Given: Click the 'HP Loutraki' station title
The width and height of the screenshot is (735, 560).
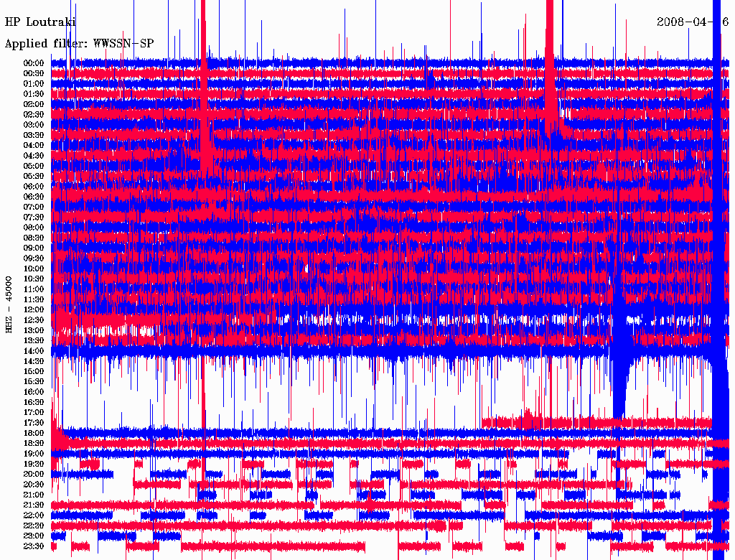Looking at the screenshot, I should tap(40, 22).
